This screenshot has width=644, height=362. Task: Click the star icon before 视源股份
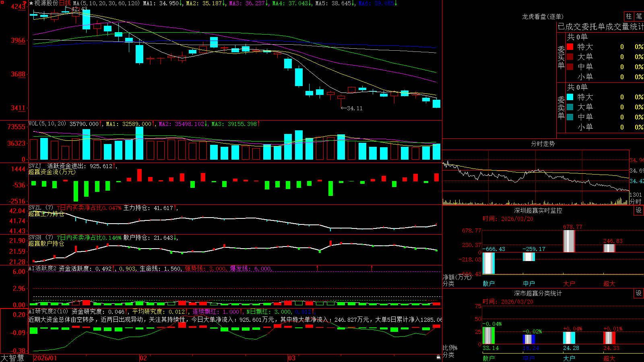[31, 3]
